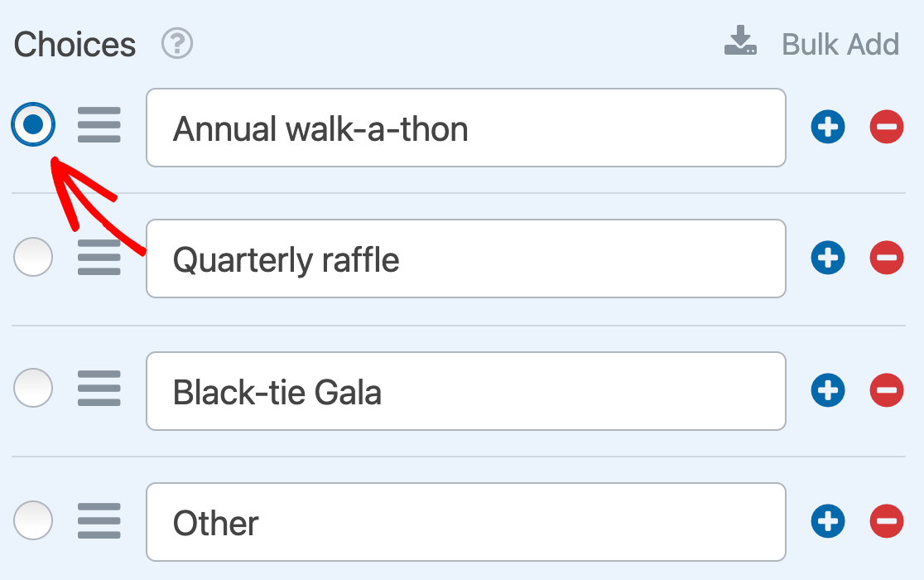
Task: Select Annual walk-a-thon default radio button
Action: click(x=33, y=124)
